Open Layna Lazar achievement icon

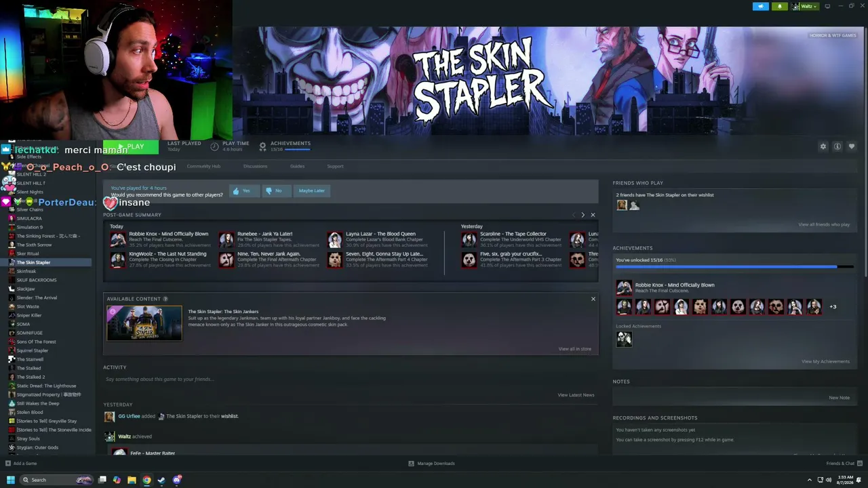click(335, 239)
